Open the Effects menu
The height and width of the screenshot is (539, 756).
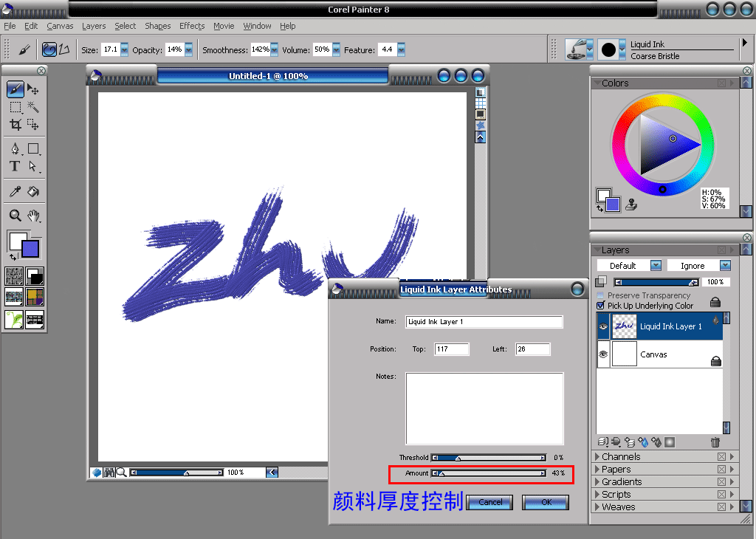(192, 26)
